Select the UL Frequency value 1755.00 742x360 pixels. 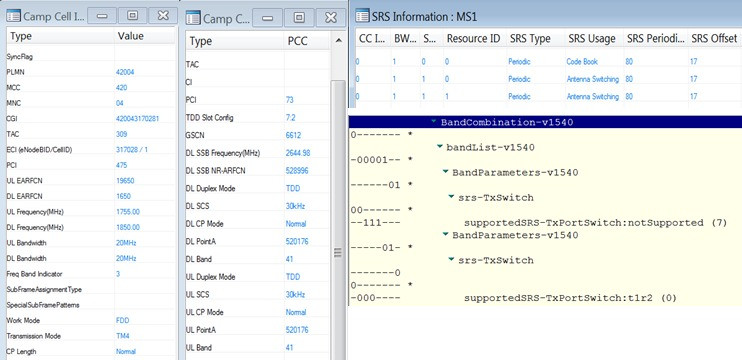[128, 211]
